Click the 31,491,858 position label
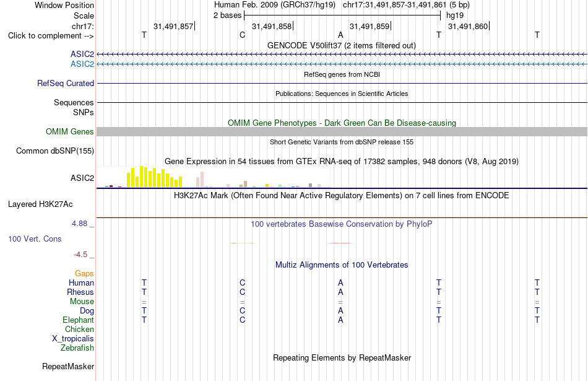Image resolution: width=588 pixels, height=381 pixels. coord(272,26)
